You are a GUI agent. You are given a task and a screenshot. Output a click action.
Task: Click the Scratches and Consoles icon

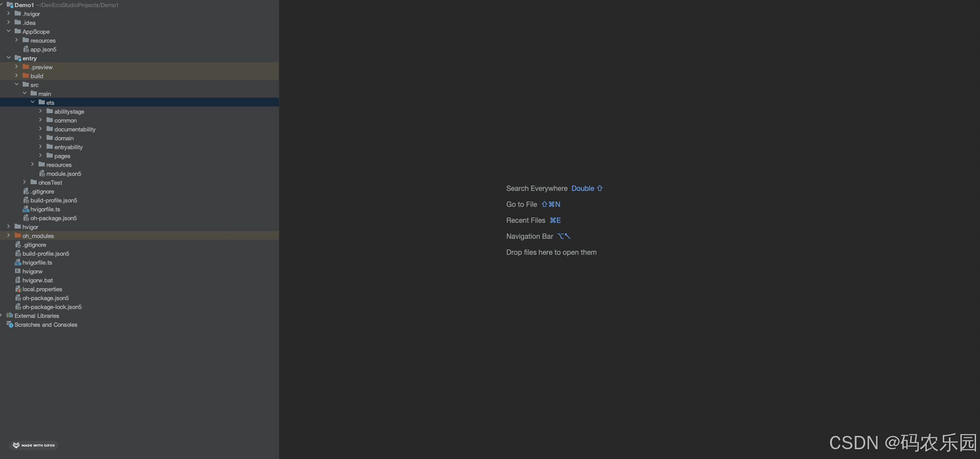[10, 324]
